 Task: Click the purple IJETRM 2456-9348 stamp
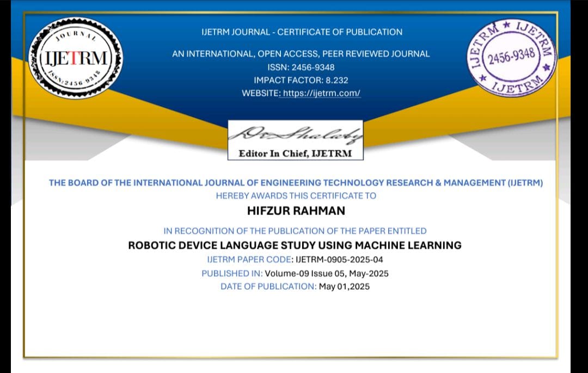pos(511,57)
